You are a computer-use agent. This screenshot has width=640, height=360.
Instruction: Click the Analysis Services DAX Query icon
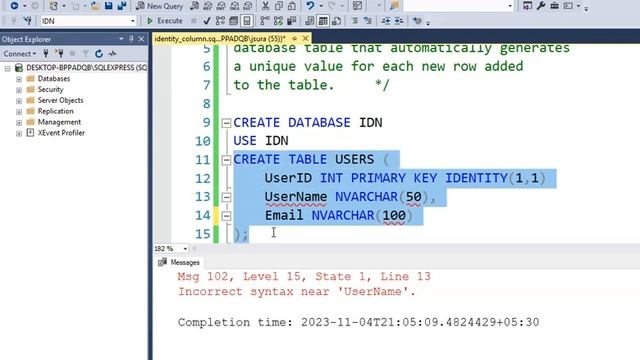pos(247,6)
